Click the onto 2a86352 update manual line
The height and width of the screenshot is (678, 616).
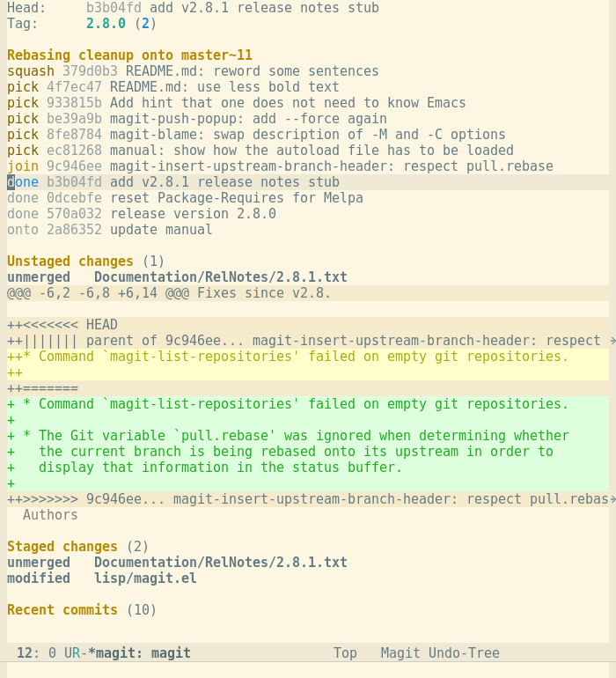tap(109, 230)
